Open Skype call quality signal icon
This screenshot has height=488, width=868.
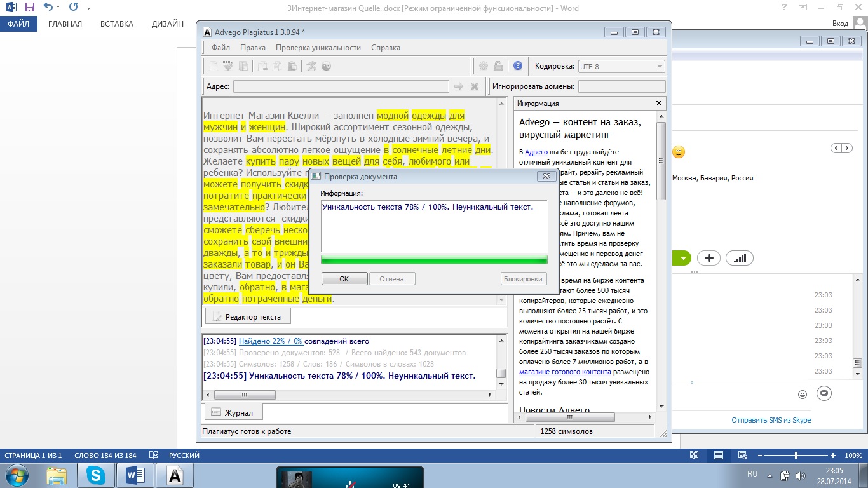click(739, 258)
